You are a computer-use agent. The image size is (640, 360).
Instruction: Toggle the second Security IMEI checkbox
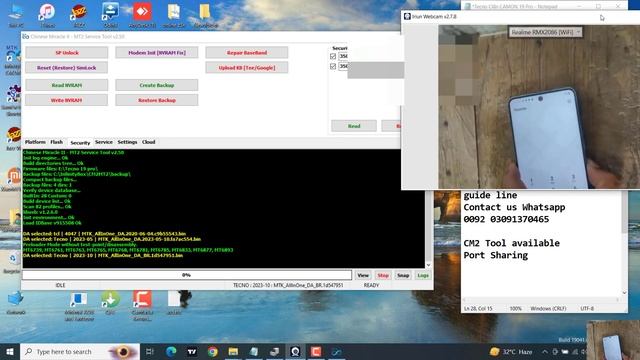point(333,66)
